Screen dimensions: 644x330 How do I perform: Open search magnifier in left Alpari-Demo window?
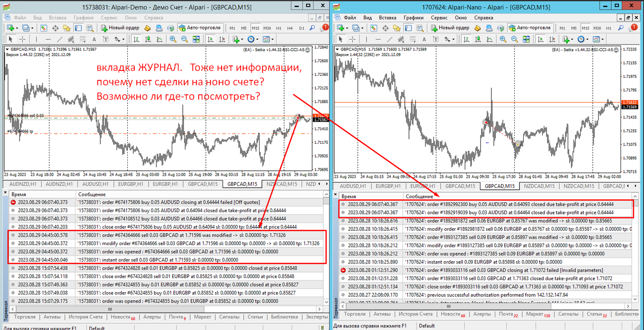pyautogui.click(x=312, y=27)
